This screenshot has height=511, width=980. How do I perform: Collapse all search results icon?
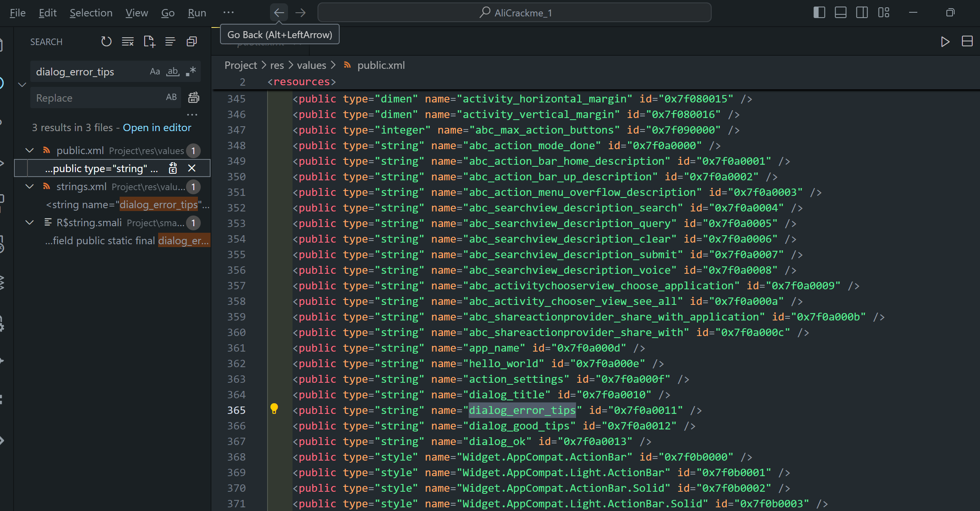click(192, 41)
